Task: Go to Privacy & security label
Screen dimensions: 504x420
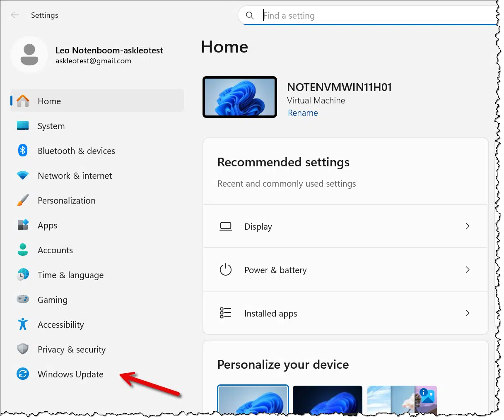Action: (72, 350)
